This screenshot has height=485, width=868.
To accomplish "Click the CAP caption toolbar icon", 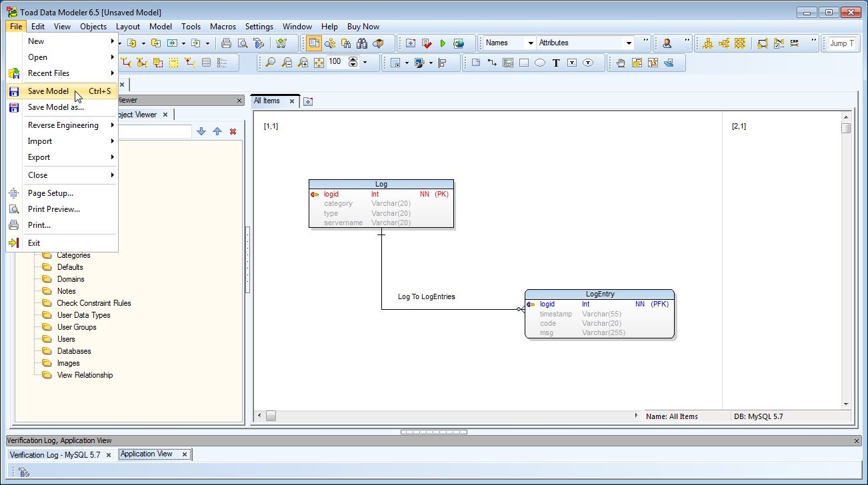I will pyautogui.click(x=795, y=43).
